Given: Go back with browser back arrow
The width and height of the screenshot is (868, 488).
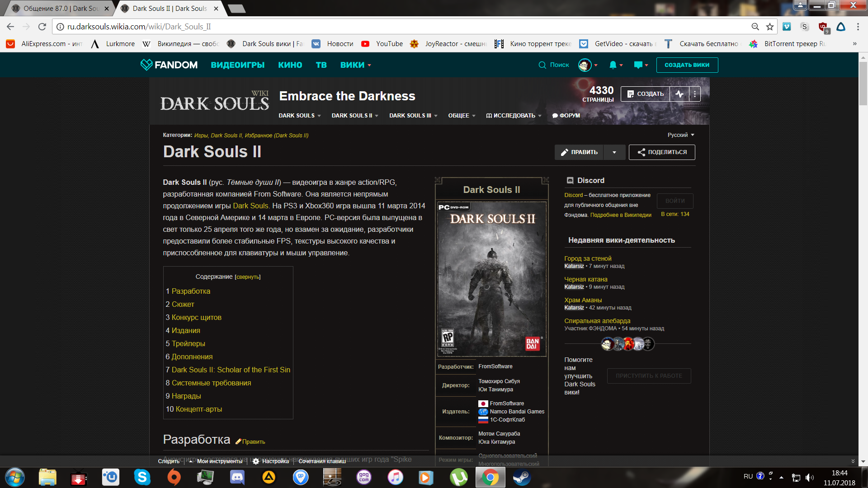Looking at the screenshot, I should [11, 27].
